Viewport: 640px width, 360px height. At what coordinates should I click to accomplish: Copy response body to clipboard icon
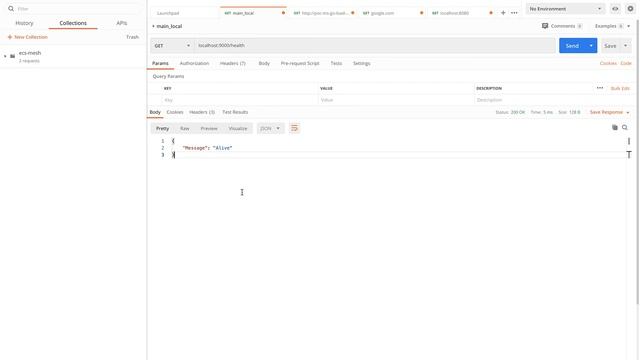pyautogui.click(x=615, y=128)
